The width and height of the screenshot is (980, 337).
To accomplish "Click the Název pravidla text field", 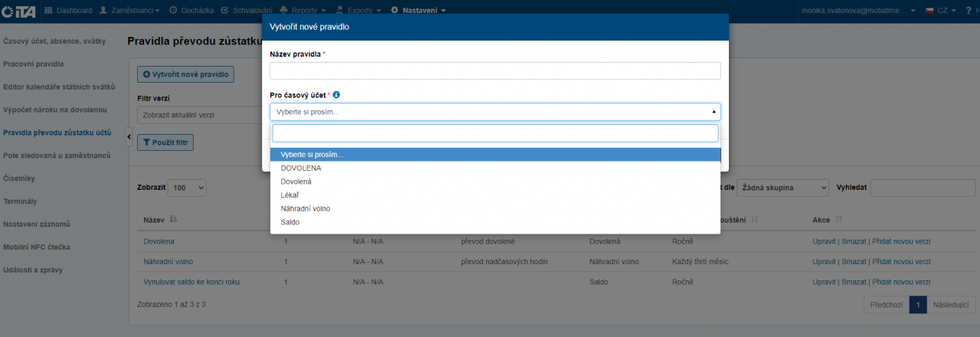I will pos(495,71).
